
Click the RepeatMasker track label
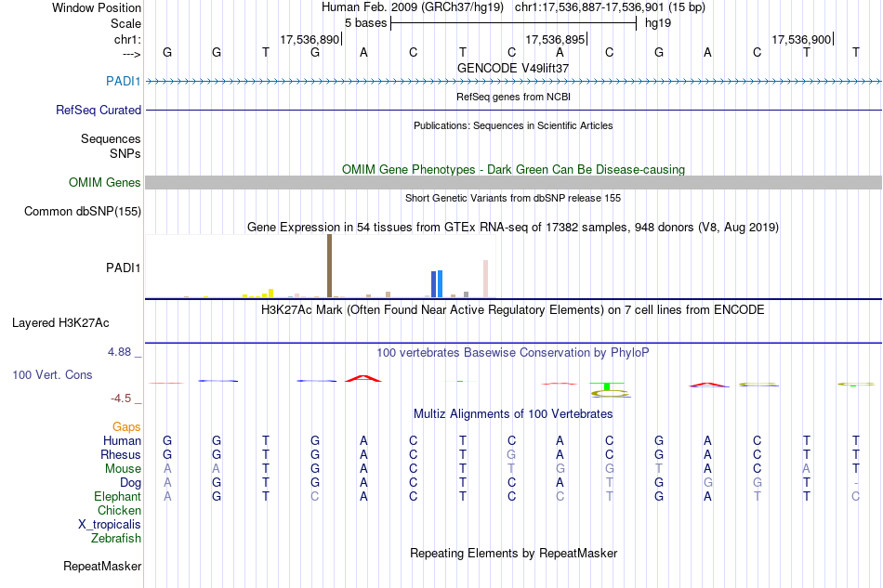102,566
